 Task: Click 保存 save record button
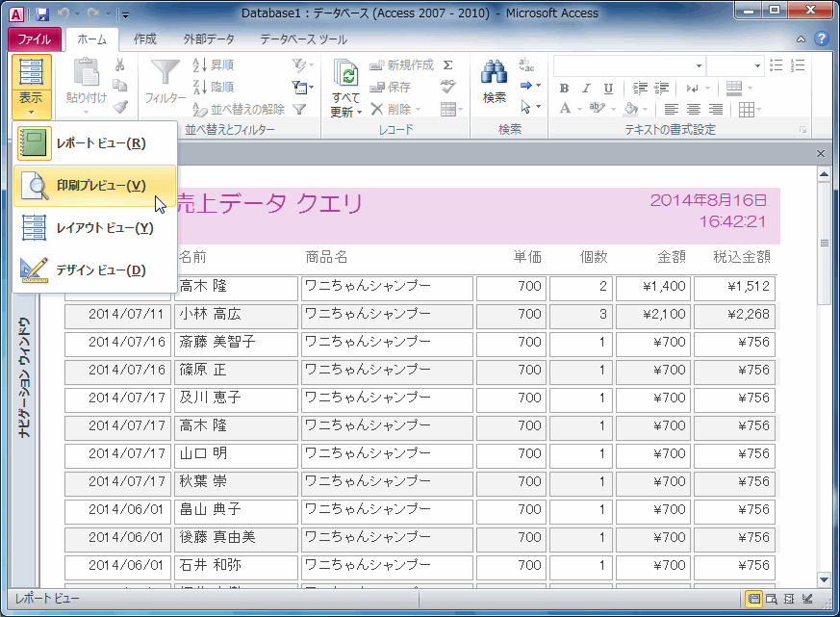coord(390,87)
